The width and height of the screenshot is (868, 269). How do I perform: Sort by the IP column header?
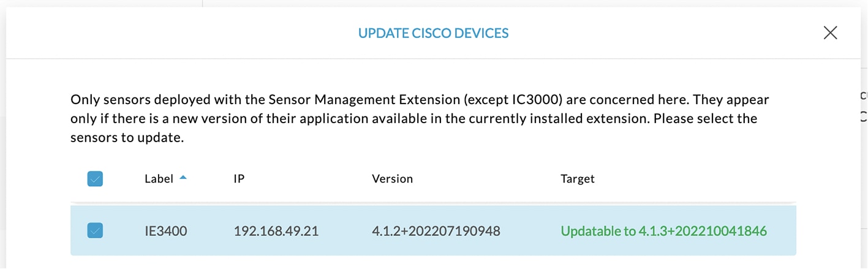[x=240, y=179]
